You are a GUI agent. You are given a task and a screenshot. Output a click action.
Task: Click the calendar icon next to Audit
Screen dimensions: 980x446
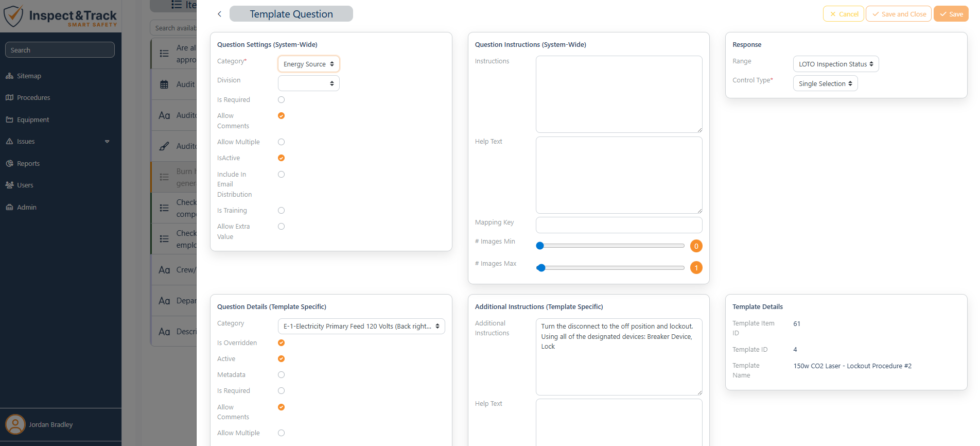164,84
